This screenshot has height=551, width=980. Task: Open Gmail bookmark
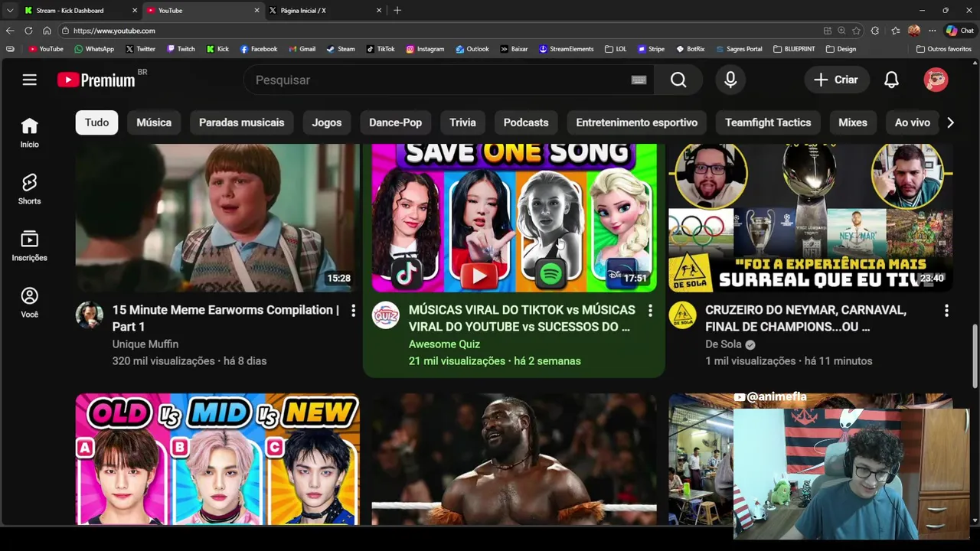coord(302,49)
